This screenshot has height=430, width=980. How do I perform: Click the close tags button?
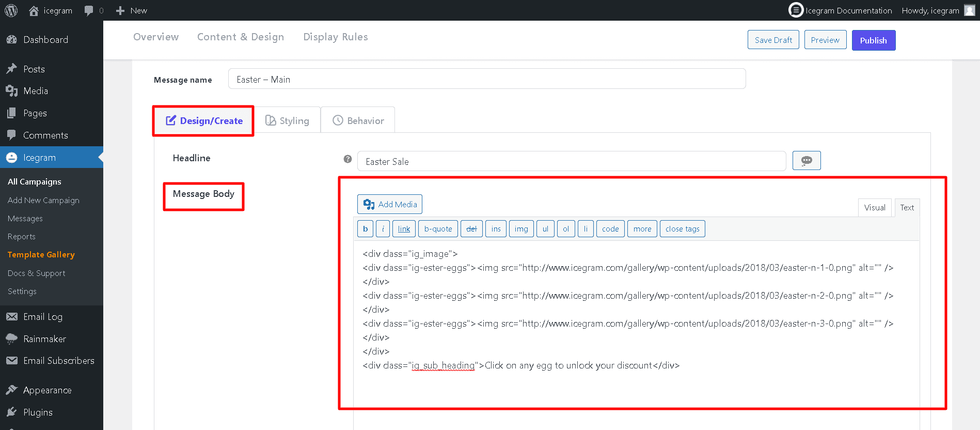pos(683,229)
